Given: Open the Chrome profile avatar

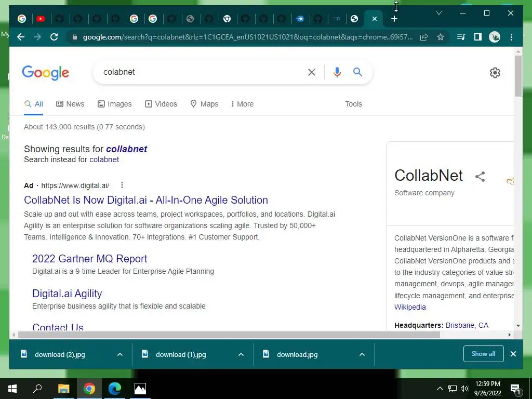Looking at the screenshot, I should [x=495, y=37].
